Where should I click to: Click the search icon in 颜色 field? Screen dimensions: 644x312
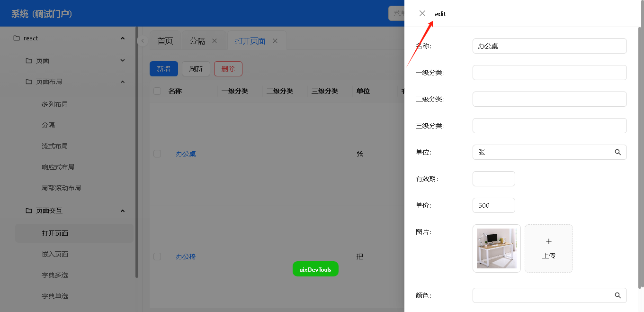(617, 295)
